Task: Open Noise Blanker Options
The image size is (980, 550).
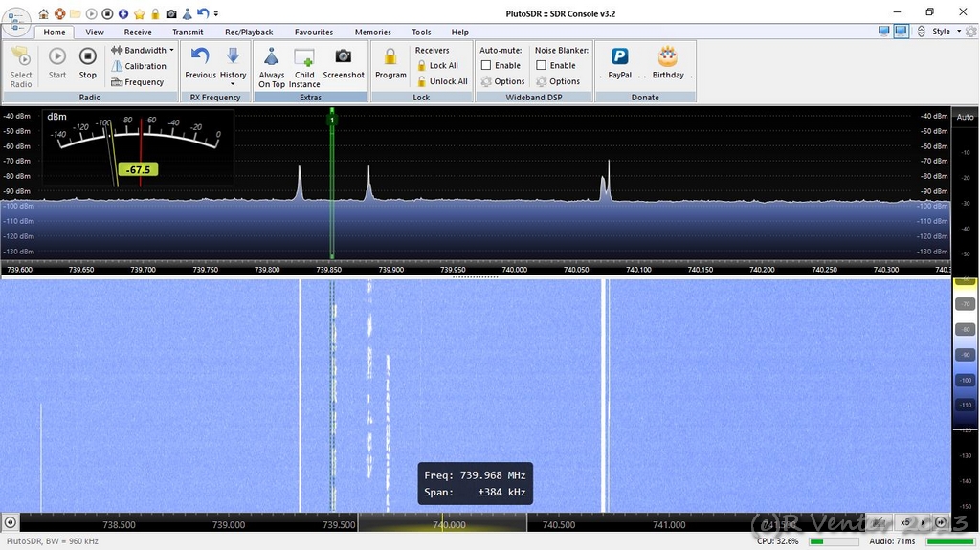Action: 558,81
